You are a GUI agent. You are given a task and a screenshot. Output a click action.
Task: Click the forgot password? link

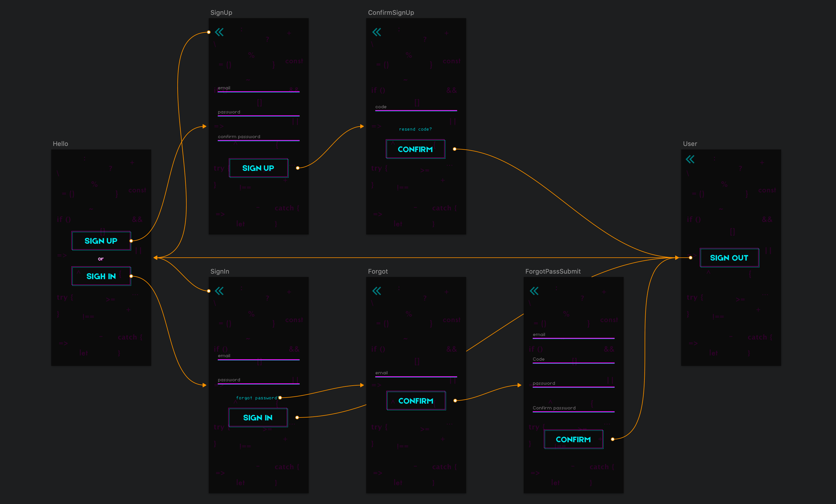(x=257, y=398)
